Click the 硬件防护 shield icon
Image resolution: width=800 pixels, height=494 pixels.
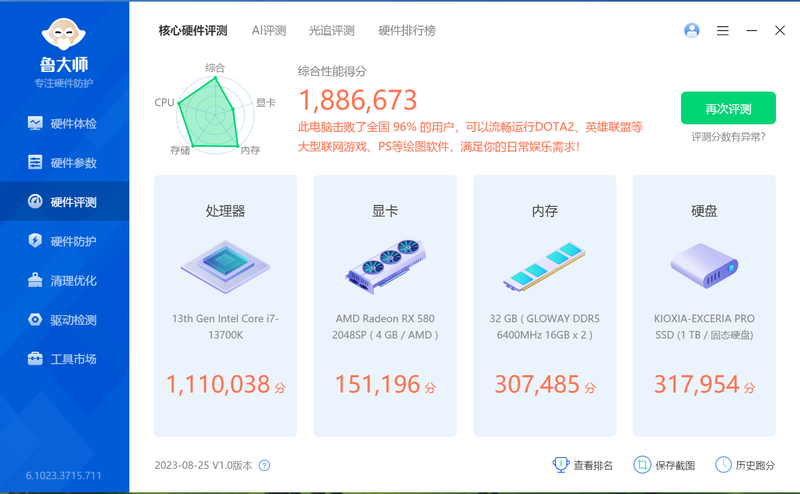coord(35,240)
